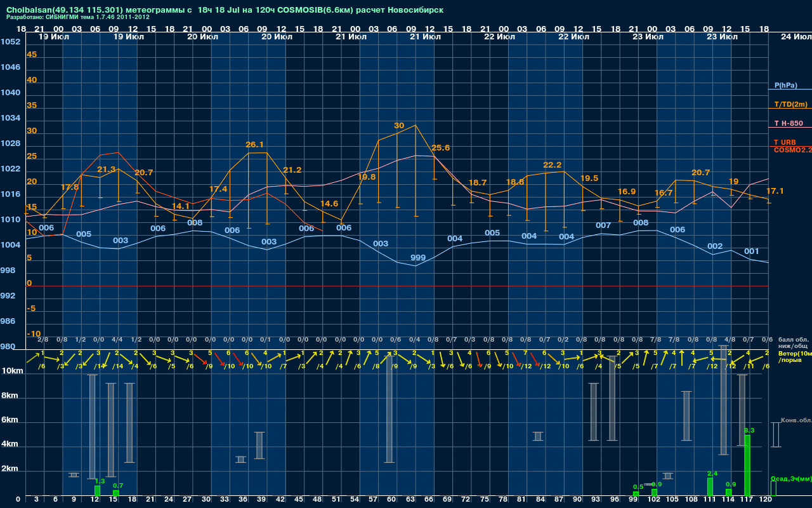Select the 001 pressure label
Viewport: 812px width, 508px height.
[x=752, y=251]
